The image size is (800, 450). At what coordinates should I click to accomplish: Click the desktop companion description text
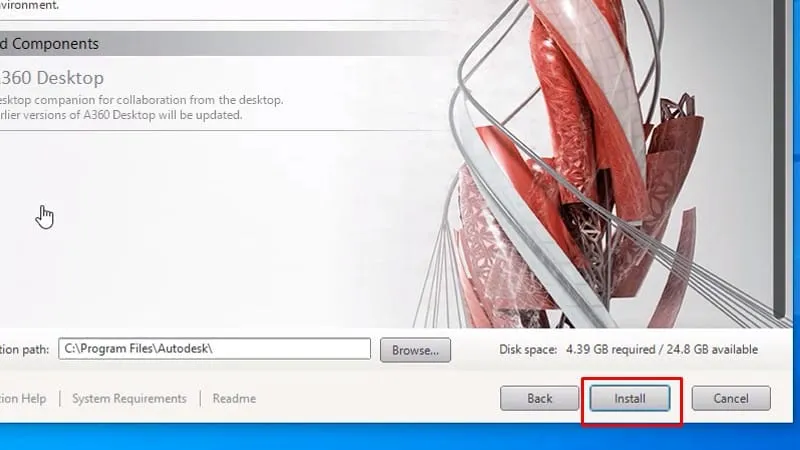pyautogui.click(x=140, y=100)
